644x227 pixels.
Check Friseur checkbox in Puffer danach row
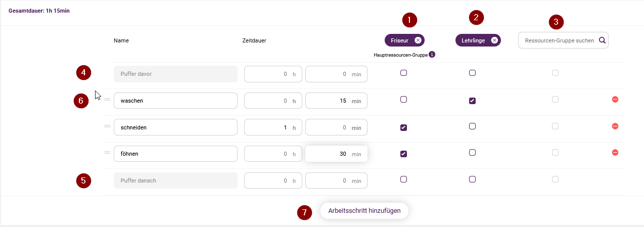403,179
